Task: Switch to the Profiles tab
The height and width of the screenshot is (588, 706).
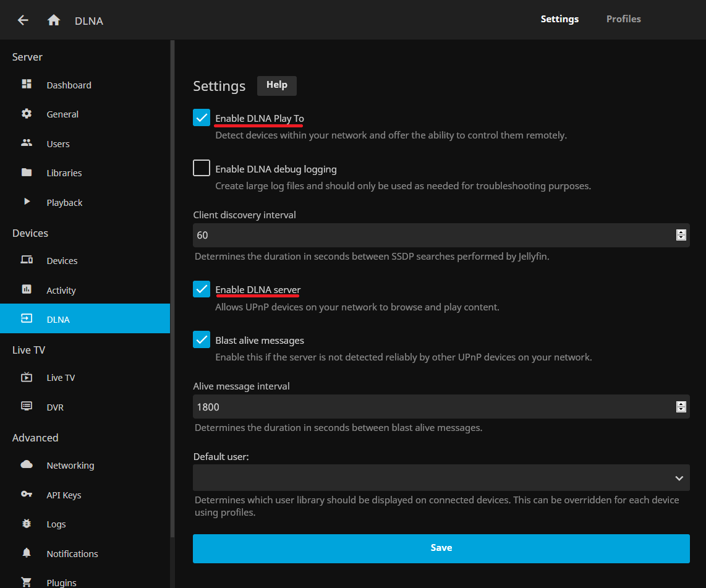Action: pos(623,19)
